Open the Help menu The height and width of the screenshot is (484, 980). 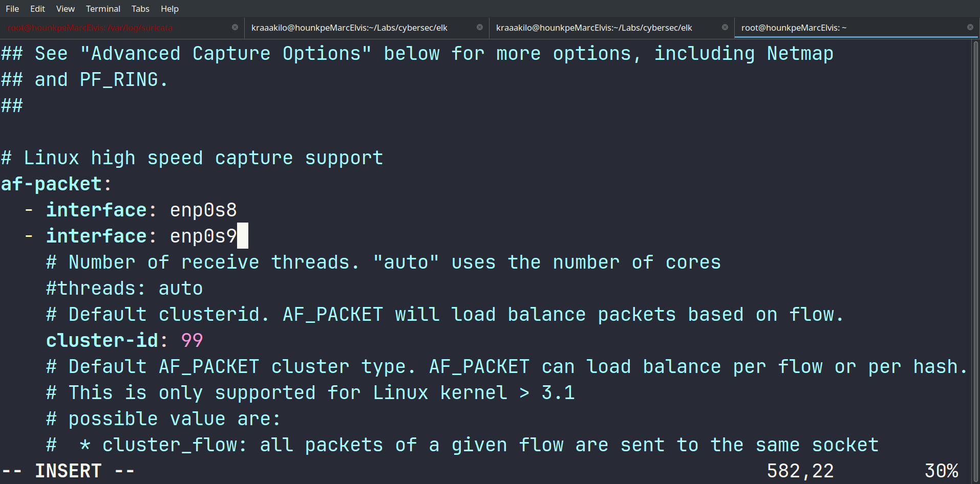click(x=169, y=9)
